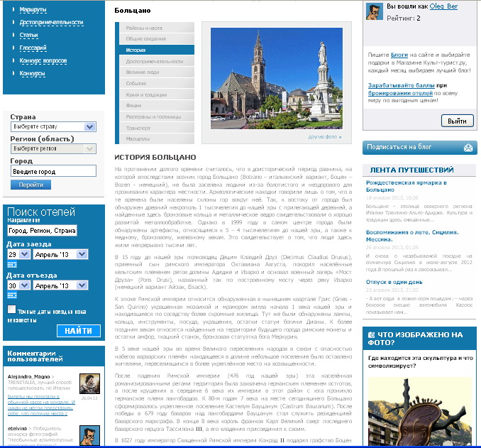
Task: Open Зарабатывайте баллы link
Action: pyautogui.click(x=402, y=85)
